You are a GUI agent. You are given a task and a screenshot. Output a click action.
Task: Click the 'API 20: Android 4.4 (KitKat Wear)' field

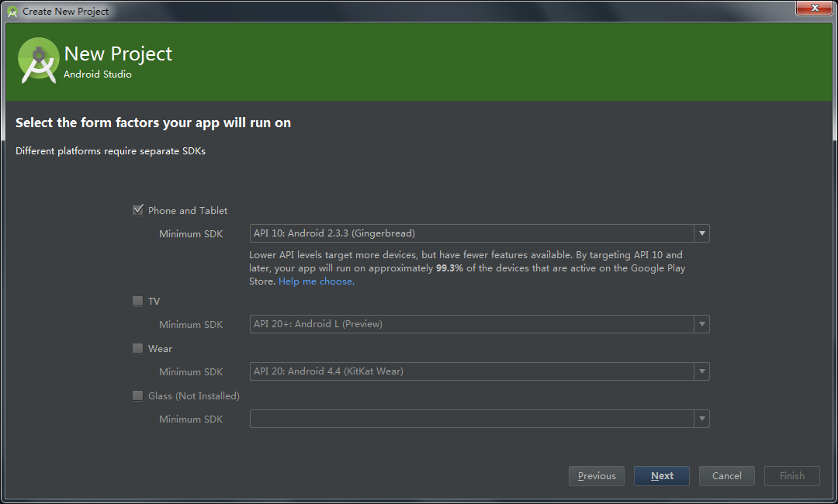471,371
